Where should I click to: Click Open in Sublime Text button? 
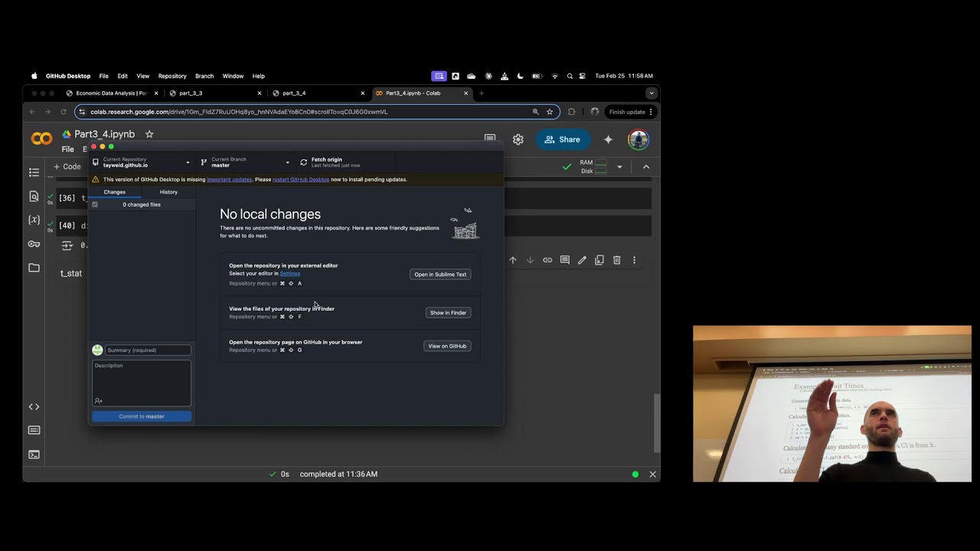pyautogui.click(x=440, y=274)
